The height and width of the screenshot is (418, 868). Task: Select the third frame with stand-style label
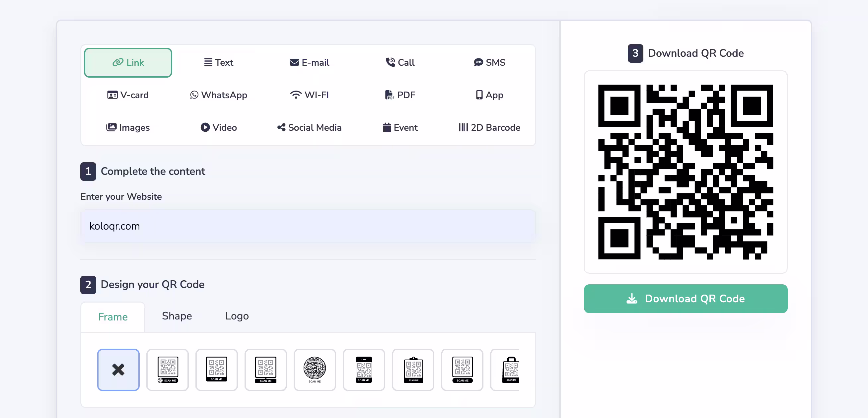(x=266, y=370)
